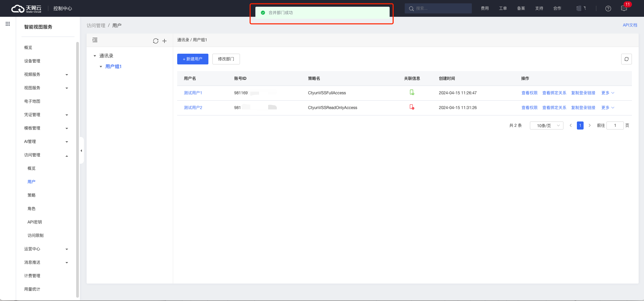Click the go-to page number input

point(615,126)
